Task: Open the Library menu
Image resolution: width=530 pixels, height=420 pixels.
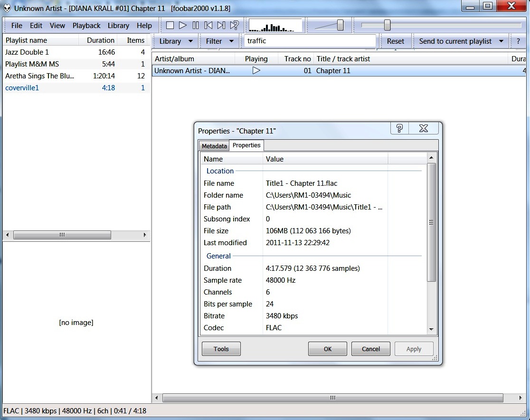Action: [x=118, y=26]
